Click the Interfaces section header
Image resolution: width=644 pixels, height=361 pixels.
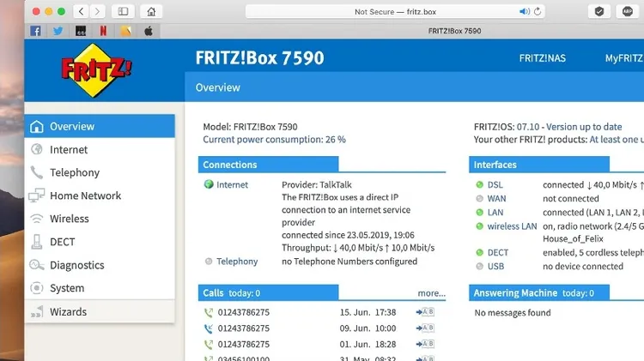(x=539, y=164)
